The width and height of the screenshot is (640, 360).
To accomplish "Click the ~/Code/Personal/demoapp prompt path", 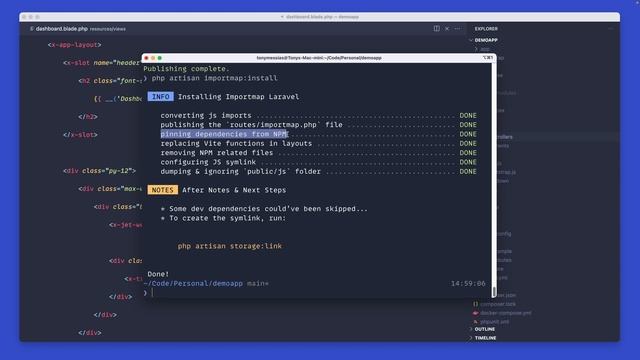I will click(x=193, y=283).
